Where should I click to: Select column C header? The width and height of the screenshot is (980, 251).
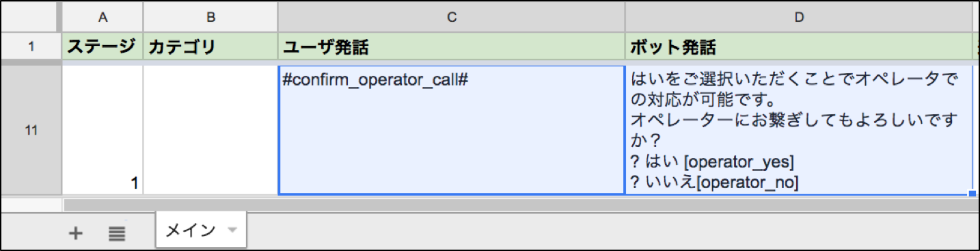(452, 18)
